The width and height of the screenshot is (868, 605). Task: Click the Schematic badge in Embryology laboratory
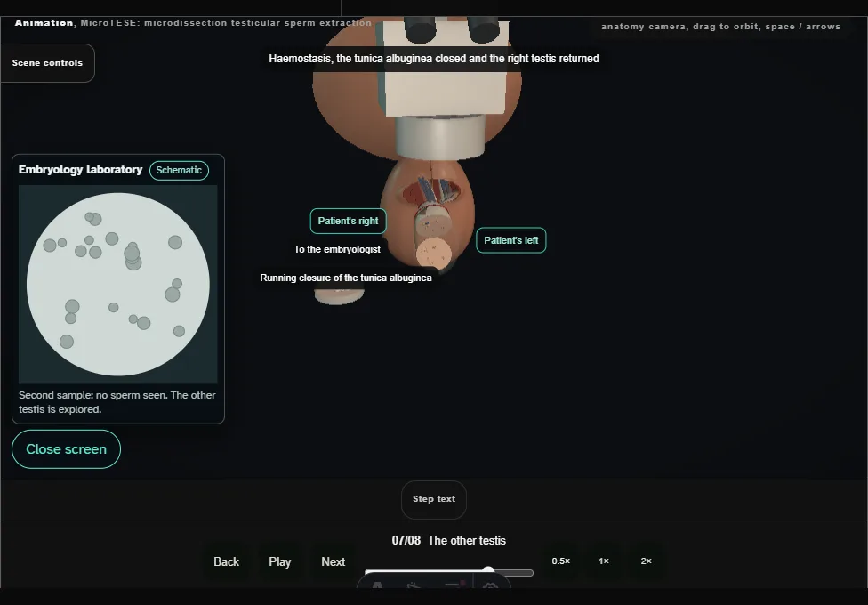coord(179,170)
